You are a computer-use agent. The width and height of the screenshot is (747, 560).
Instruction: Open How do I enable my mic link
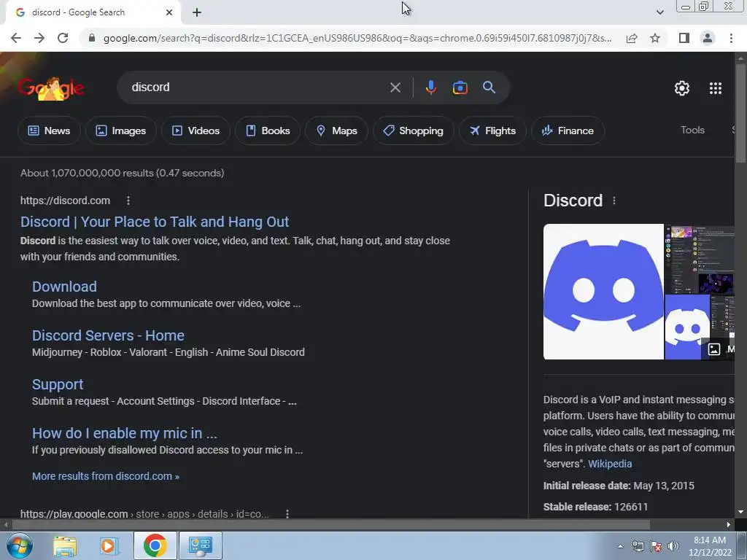coord(124,433)
